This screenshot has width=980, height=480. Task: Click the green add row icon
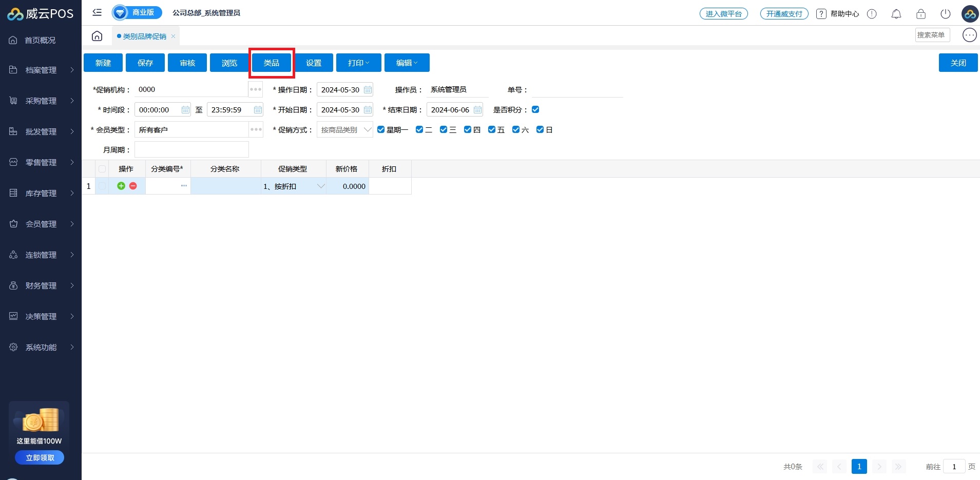[121, 186]
